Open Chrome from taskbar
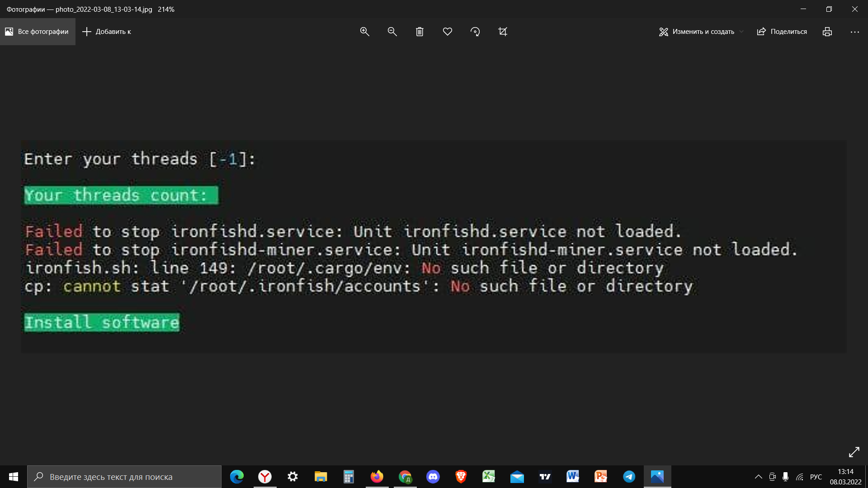The image size is (868, 488). click(405, 477)
